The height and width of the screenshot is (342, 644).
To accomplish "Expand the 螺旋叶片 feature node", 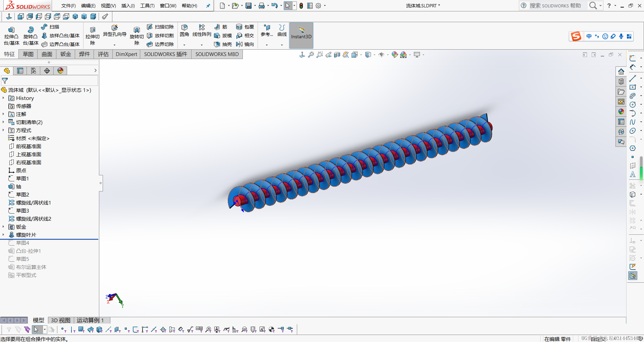I will 3,235.
